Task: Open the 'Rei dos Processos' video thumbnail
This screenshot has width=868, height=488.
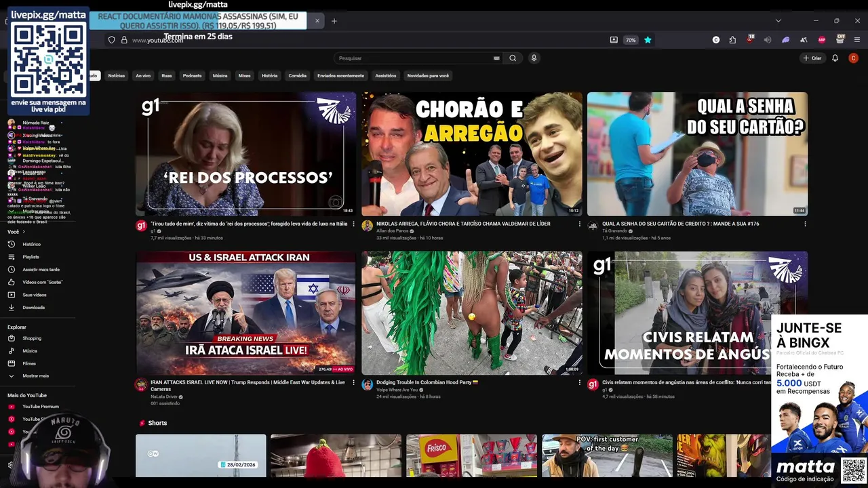Action: (245, 154)
